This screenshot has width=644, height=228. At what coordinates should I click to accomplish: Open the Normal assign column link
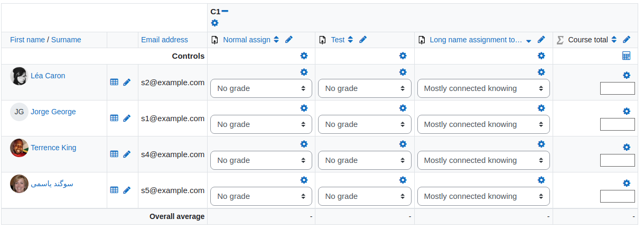tap(247, 40)
